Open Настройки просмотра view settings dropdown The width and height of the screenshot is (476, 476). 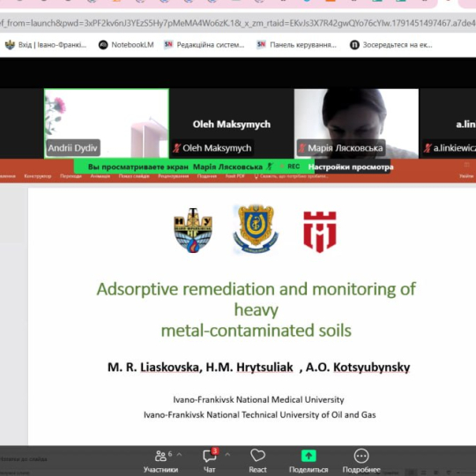click(x=352, y=167)
